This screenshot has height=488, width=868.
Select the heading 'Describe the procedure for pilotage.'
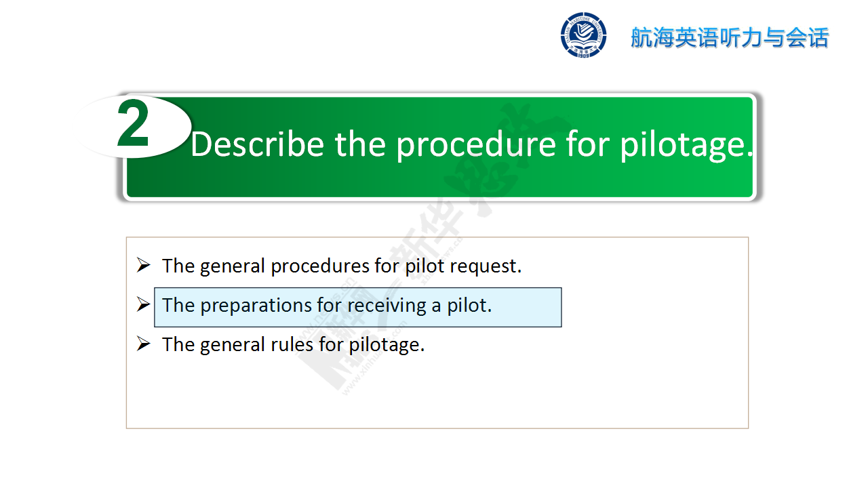point(472,144)
